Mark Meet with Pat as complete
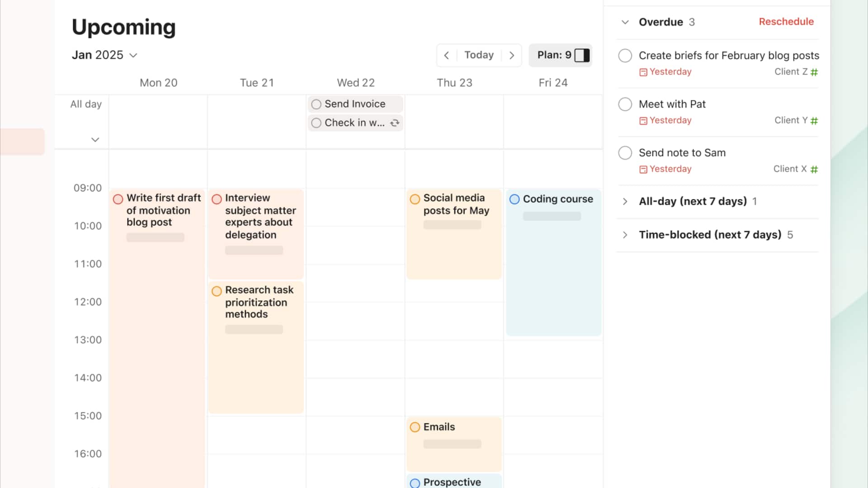The width and height of the screenshot is (868, 488). [x=625, y=104]
